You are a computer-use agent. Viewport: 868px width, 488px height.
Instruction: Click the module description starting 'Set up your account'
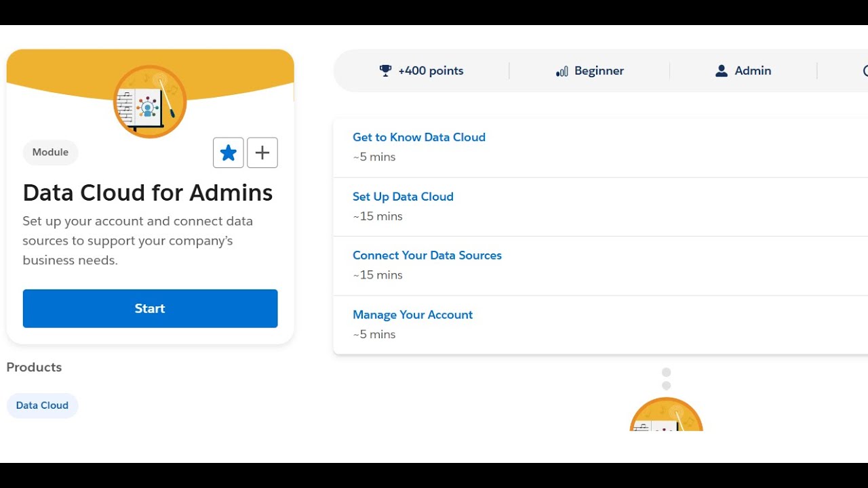click(138, 241)
